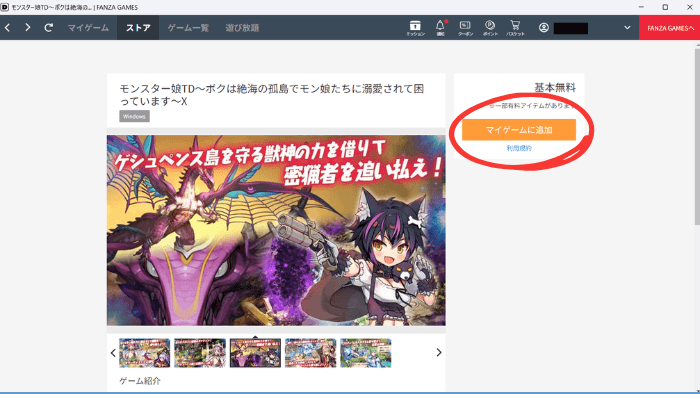Go forward with the right arrow icon
This screenshot has height=394, width=700.
click(28, 28)
